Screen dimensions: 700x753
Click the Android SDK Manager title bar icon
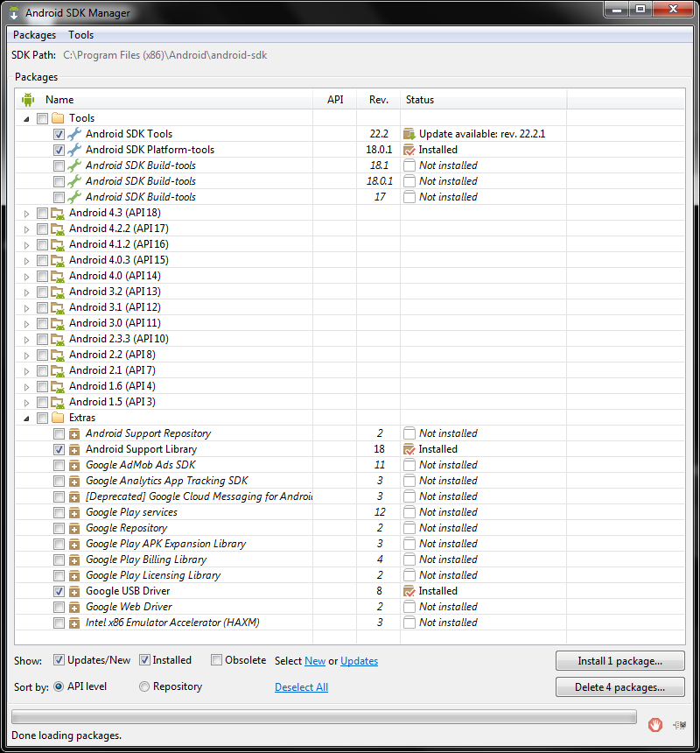(x=14, y=13)
